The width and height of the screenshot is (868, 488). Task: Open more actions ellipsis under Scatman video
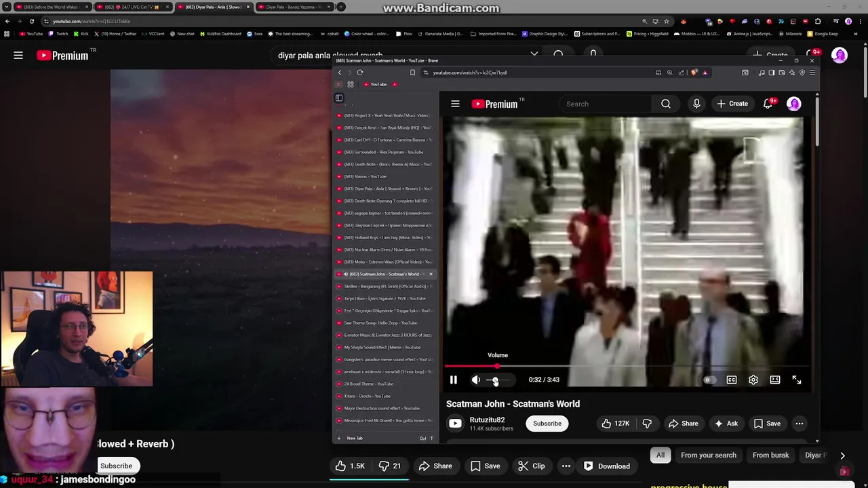coord(800,424)
